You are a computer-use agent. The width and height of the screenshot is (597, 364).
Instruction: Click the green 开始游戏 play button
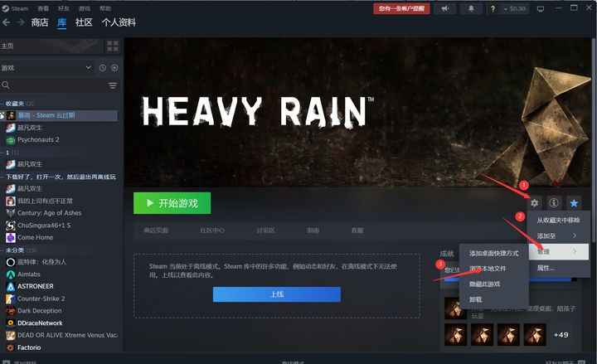tap(172, 203)
